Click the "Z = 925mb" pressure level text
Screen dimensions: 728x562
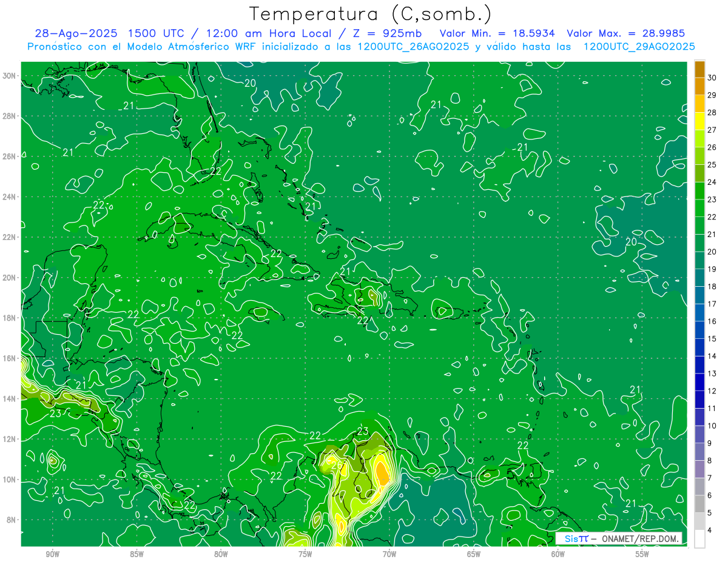pos(388,33)
